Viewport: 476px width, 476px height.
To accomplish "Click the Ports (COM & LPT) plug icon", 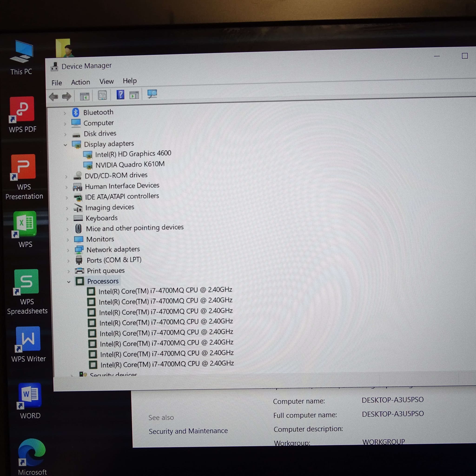I will tap(79, 260).
